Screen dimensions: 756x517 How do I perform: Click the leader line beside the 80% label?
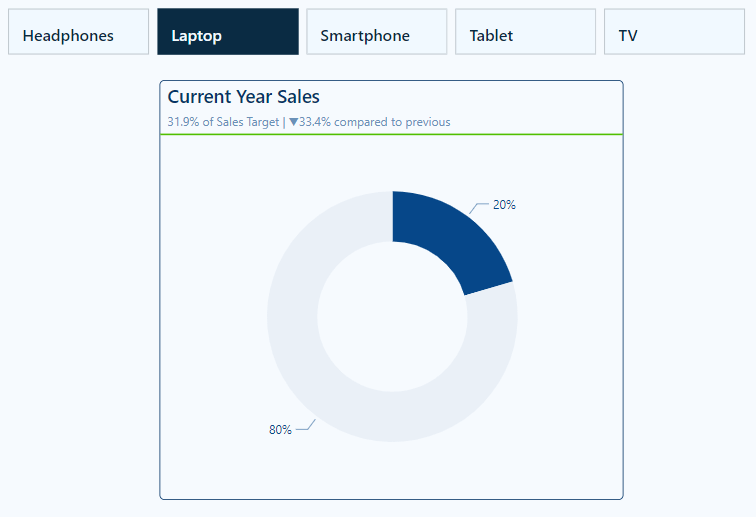[304, 427]
